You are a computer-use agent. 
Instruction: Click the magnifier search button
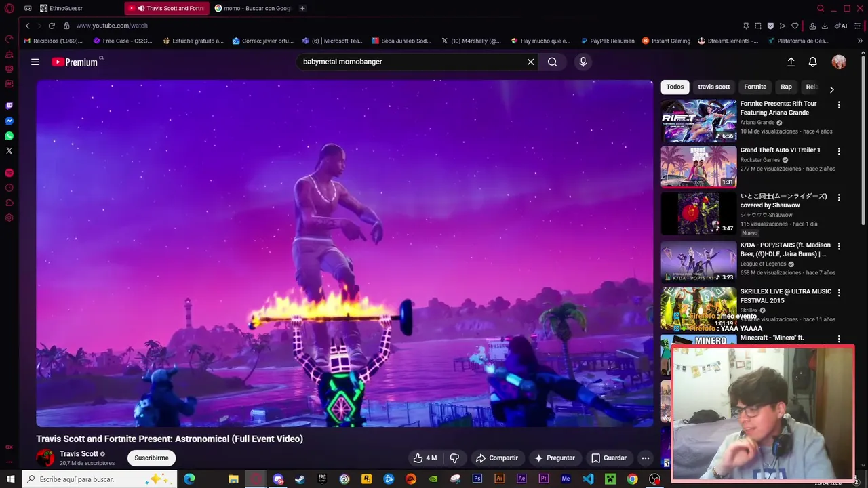[x=553, y=62]
